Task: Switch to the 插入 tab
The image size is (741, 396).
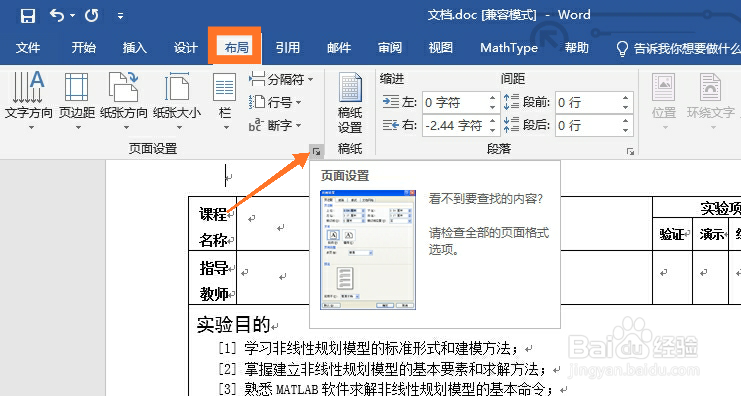Action: coord(135,48)
